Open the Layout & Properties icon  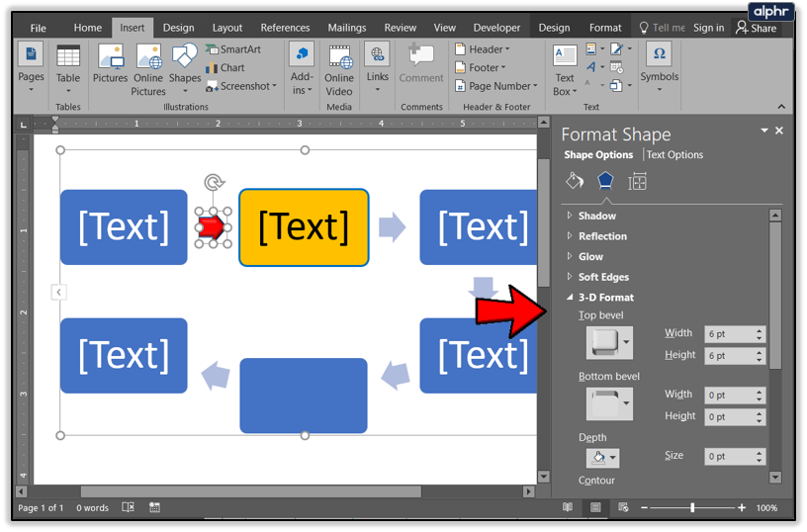pos(637,181)
